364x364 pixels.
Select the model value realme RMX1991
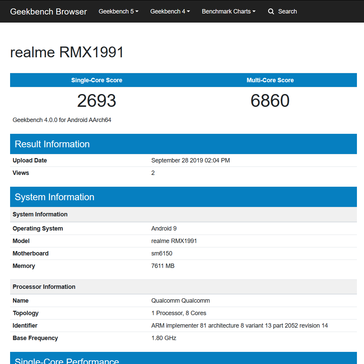[x=174, y=241]
